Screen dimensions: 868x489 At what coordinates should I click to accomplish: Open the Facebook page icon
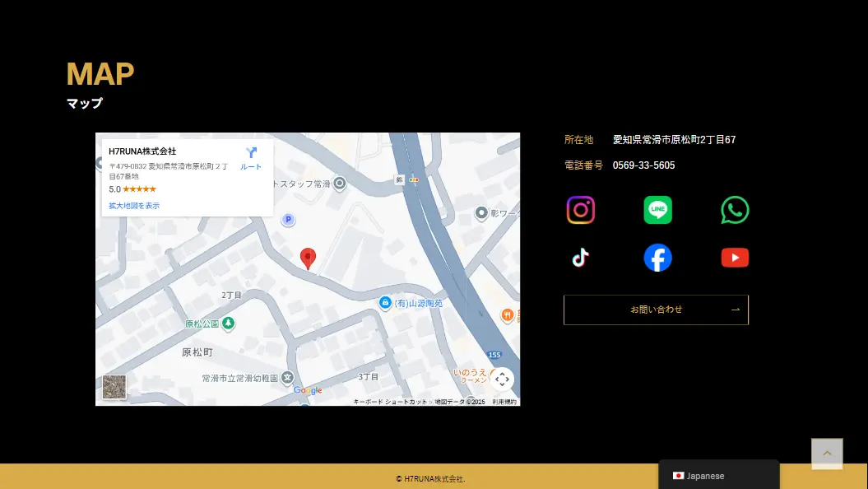tap(657, 258)
